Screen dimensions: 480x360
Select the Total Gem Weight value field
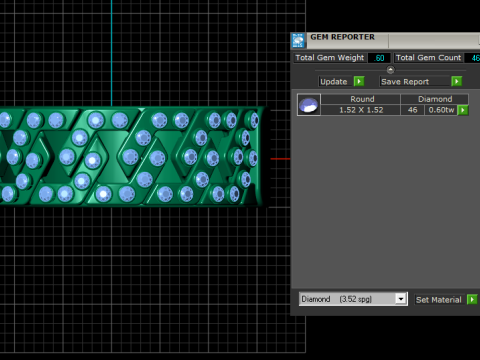coord(379,58)
